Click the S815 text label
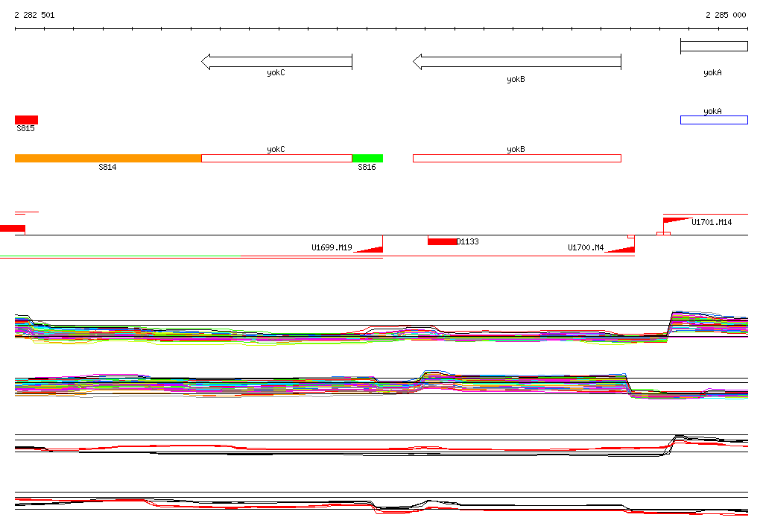 [26, 128]
